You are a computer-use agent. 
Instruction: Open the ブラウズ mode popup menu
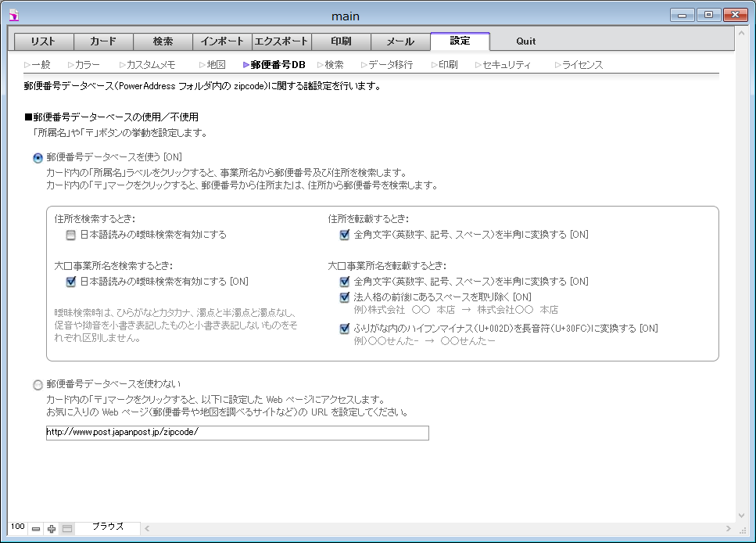pos(108,527)
